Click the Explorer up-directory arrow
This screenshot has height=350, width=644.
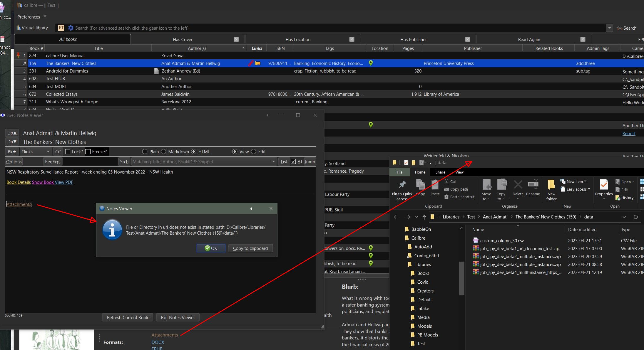[x=424, y=217]
